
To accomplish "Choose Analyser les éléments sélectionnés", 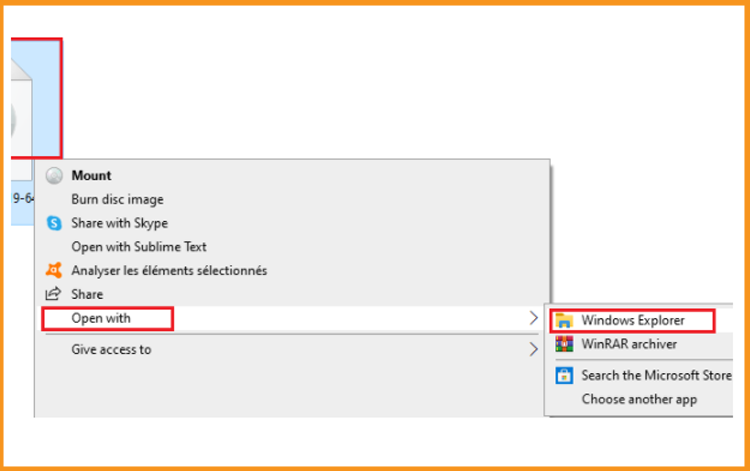I will [x=169, y=271].
